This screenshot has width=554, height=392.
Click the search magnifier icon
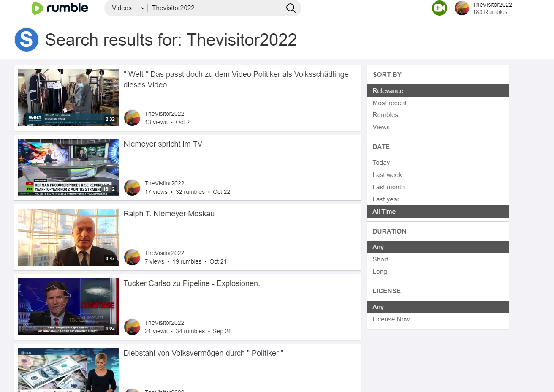pyautogui.click(x=291, y=8)
